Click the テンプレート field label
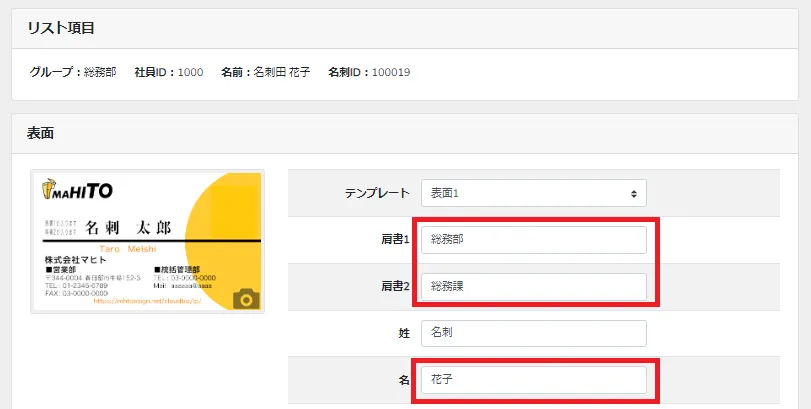Image resolution: width=811 pixels, height=409 pixels. [377, 193]
